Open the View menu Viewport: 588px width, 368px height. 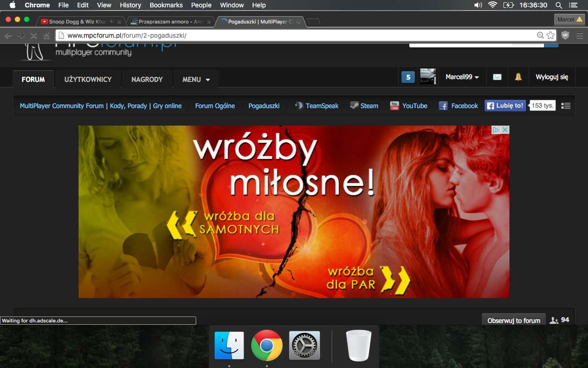(104, 5)
